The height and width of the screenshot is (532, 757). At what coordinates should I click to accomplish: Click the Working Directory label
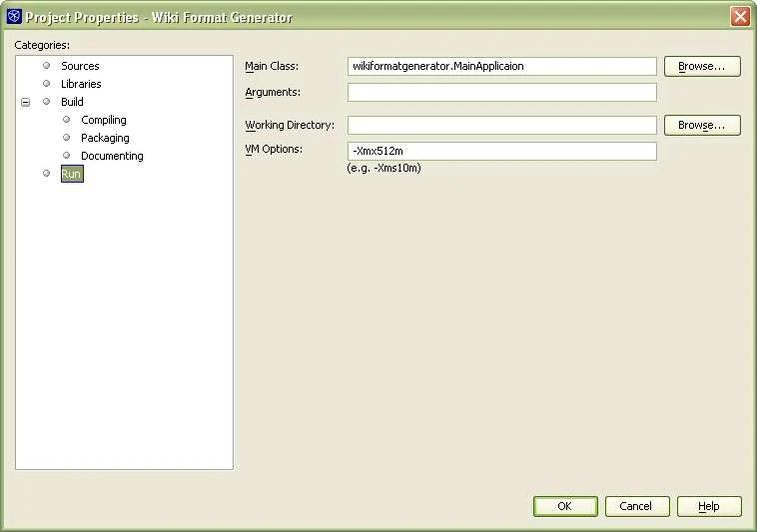[x=290, y=125]
